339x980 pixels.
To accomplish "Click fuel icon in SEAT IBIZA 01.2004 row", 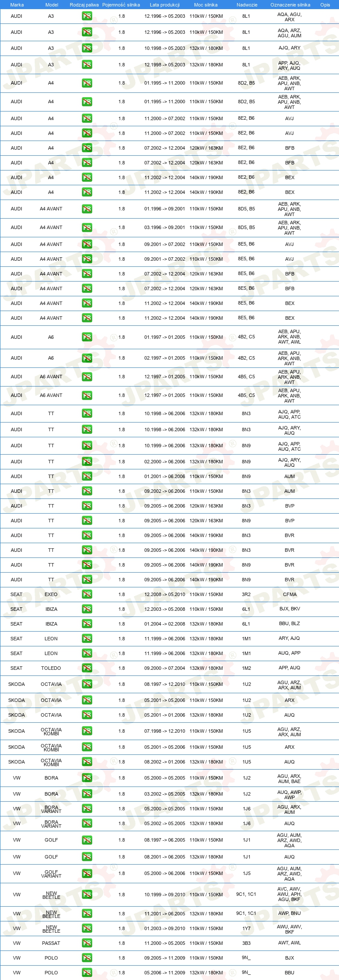I will (87, 624).
